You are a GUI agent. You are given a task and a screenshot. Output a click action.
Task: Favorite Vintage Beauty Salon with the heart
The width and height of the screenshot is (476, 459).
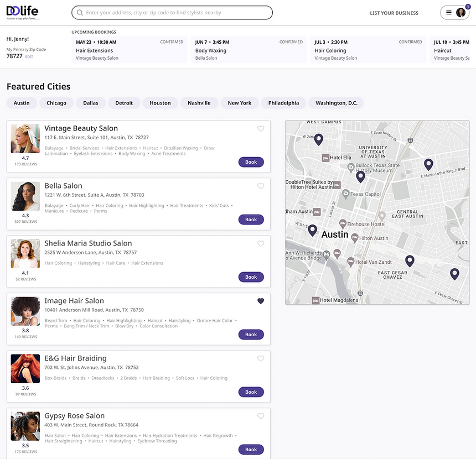click(x=261, y=128)
